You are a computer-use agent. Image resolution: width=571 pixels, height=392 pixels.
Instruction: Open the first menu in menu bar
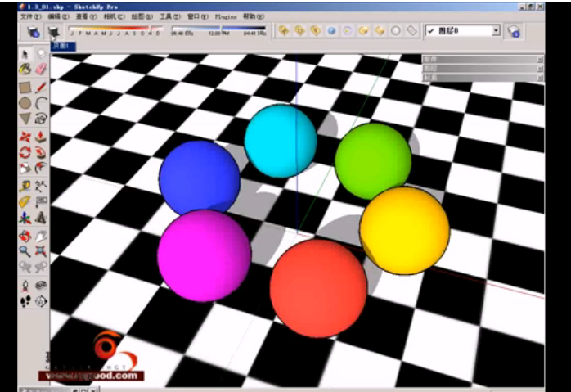tap(30, 16)
